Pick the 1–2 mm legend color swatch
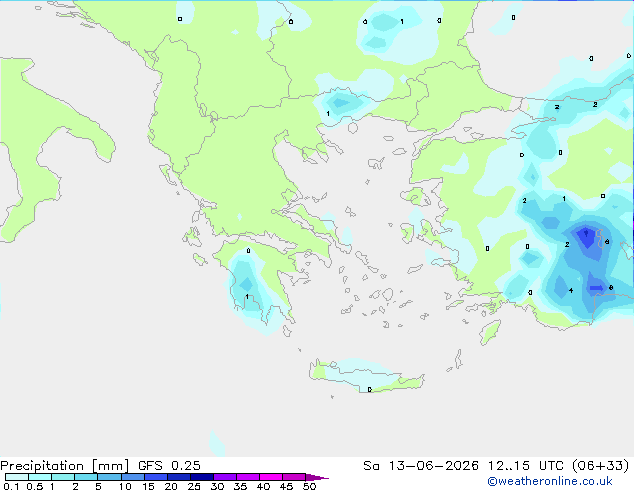634x490 pixels. [x=63, y=477]
